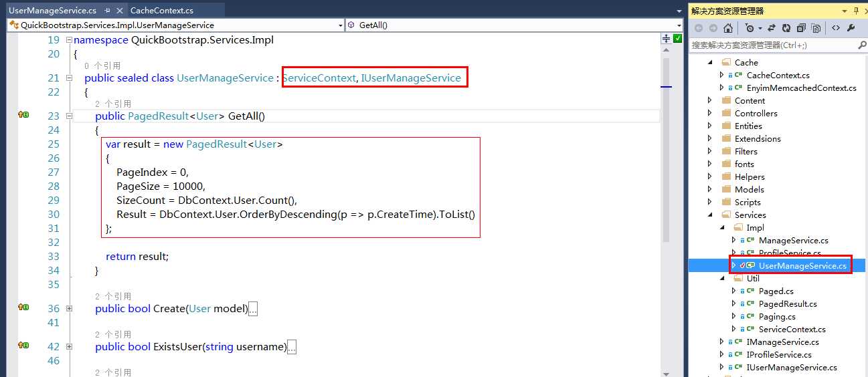Screen dimensions: 868x377
Task: Collapse the GetAll method at line 23
Action: 70,116
